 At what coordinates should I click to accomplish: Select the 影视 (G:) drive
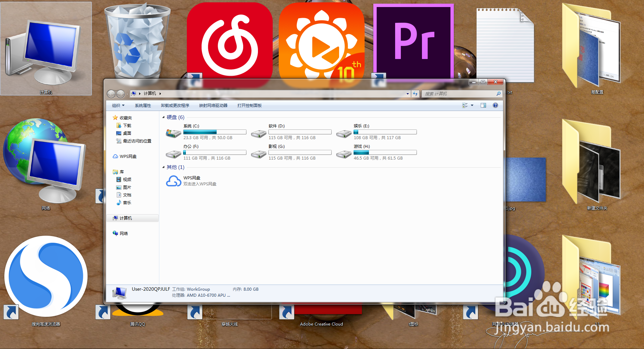291,152
